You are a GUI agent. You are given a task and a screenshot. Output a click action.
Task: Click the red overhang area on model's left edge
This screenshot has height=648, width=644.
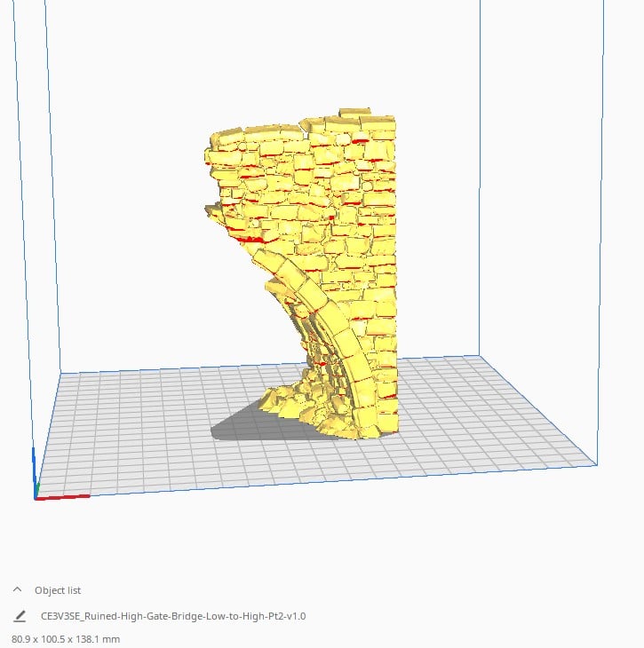point(249,238)
